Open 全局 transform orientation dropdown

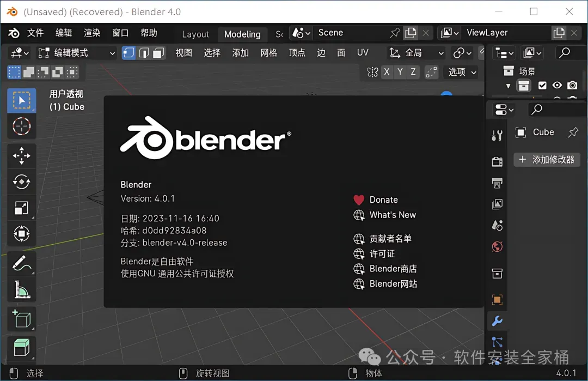416,53
